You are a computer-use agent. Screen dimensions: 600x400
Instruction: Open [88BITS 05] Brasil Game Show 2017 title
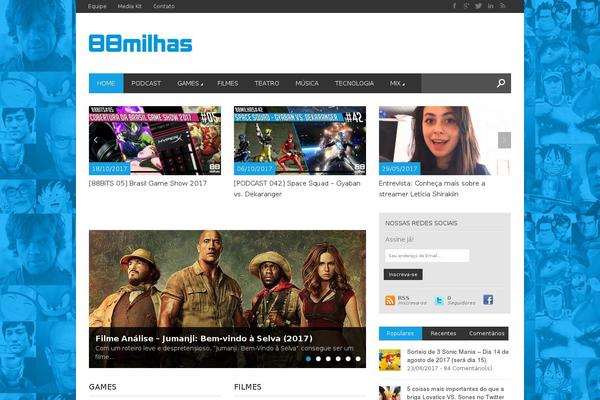(x=148, y=183)
